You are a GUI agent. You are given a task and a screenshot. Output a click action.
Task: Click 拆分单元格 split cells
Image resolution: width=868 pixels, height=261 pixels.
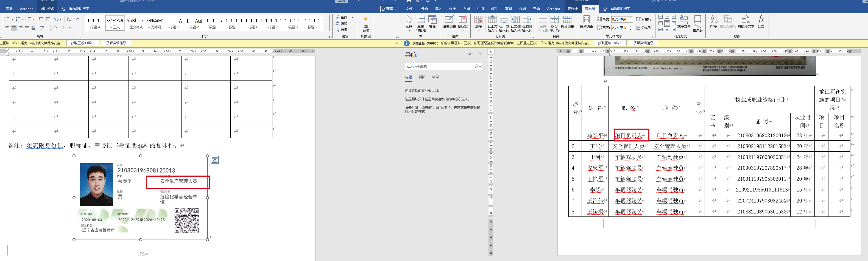pyautogui.click(x=555, y=24)
